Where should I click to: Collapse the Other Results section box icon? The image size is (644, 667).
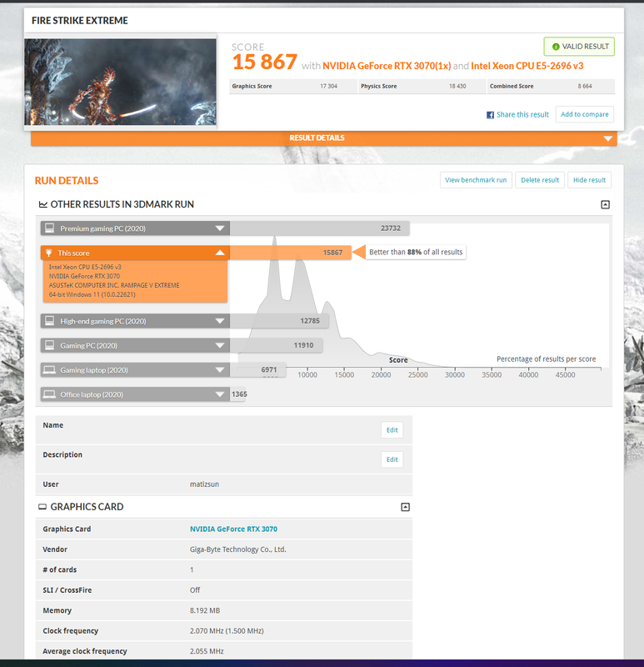[606, 204]
